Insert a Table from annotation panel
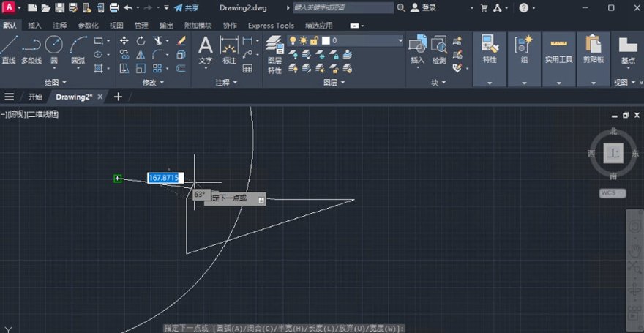644x333 pixels. [x=247, y=69]
